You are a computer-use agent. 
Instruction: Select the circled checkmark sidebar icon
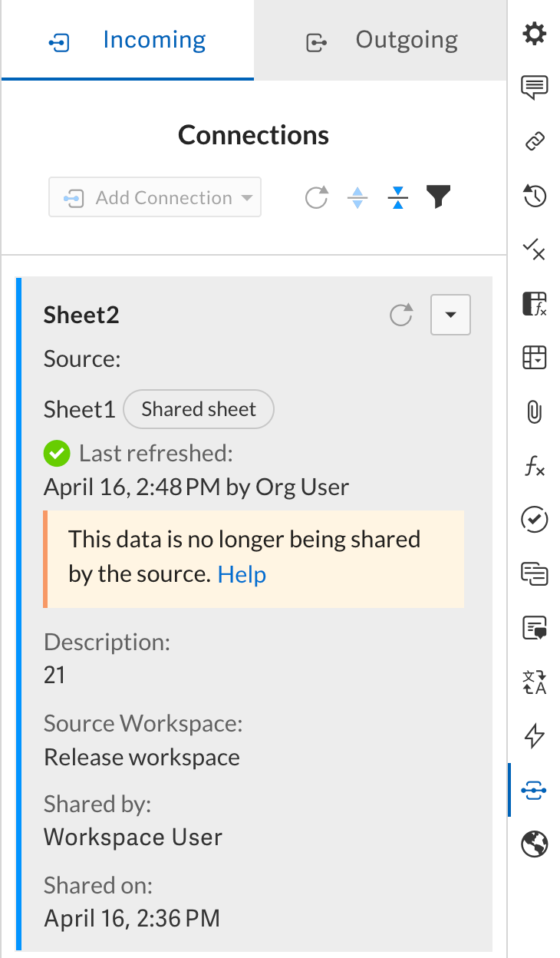click(534, 520)
